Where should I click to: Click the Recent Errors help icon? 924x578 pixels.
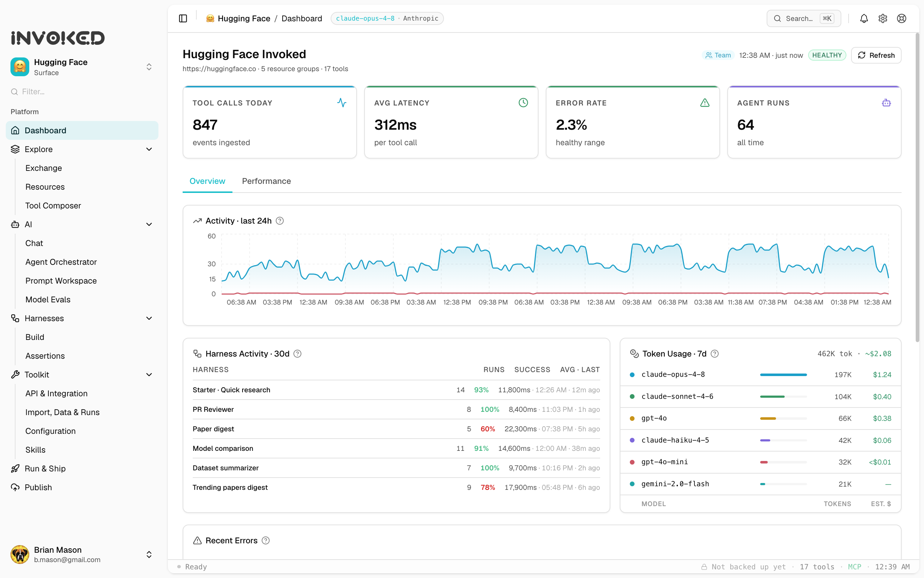coord(266,540)
